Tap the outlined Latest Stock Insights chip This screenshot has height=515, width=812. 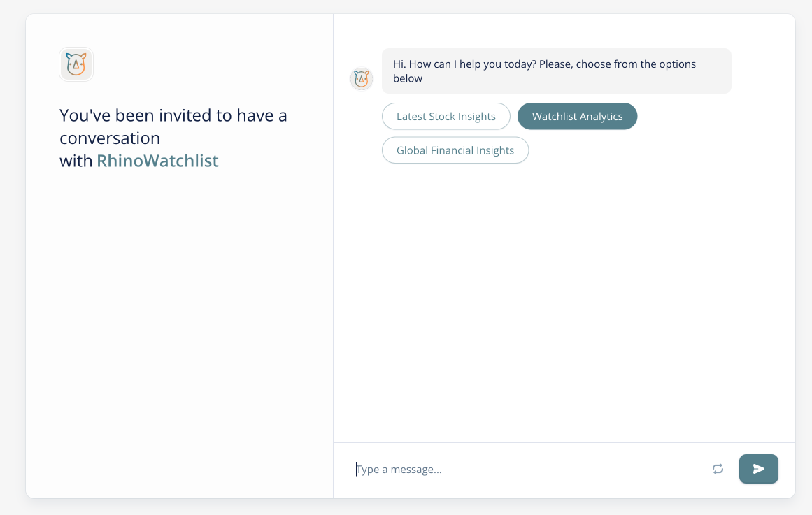446,117
